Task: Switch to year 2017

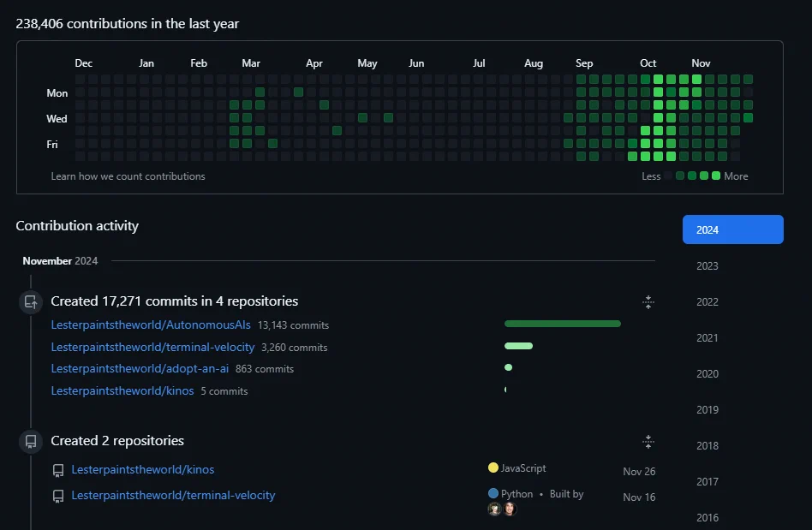Action: [707, 482]
